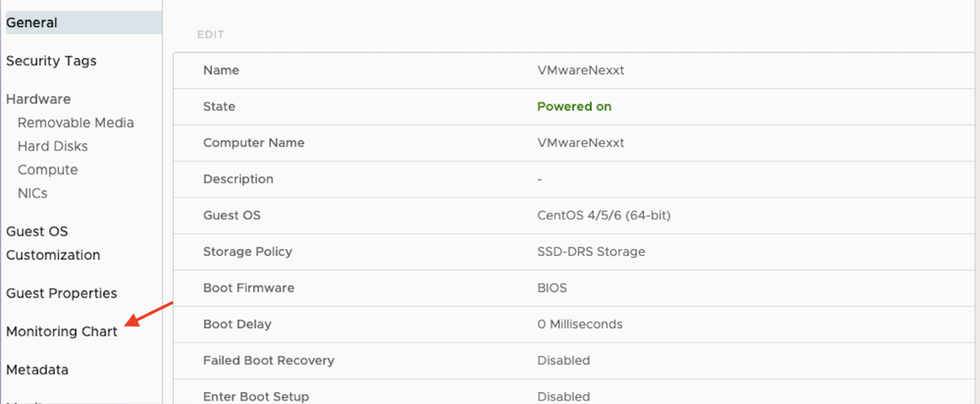Click the Boot Delay value
The image size is (980, 404).
pos(579,324)
